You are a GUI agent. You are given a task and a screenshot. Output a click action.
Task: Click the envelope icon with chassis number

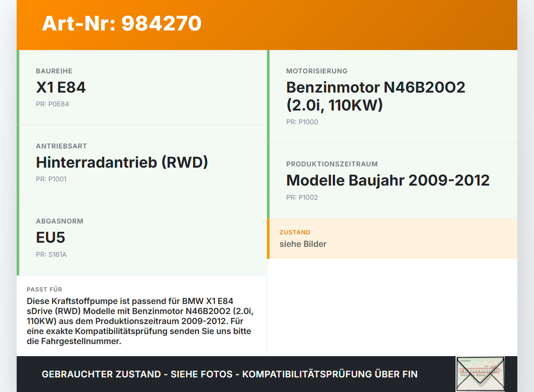click(x=480, y=374)
